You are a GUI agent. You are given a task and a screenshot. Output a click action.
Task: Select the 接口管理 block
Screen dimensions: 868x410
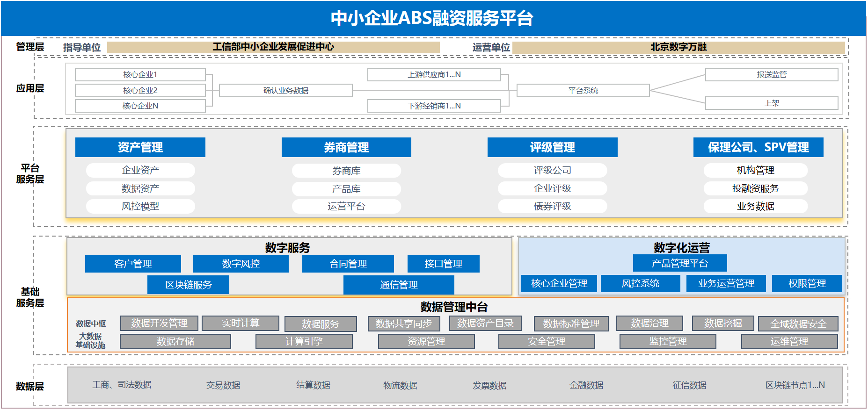click(x=444, y=264)
